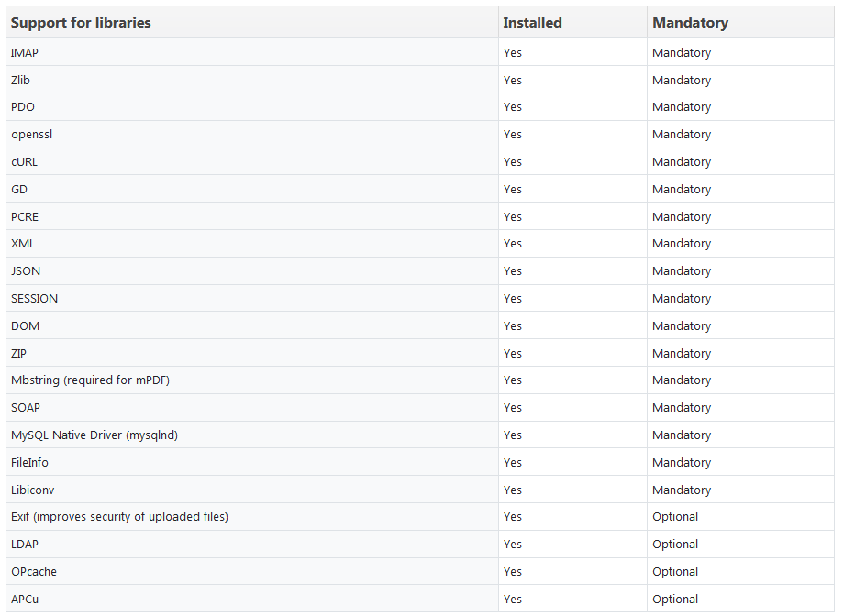
Task: Click 'Optional' value in OPcache row
Action: (x=675, y=572)
